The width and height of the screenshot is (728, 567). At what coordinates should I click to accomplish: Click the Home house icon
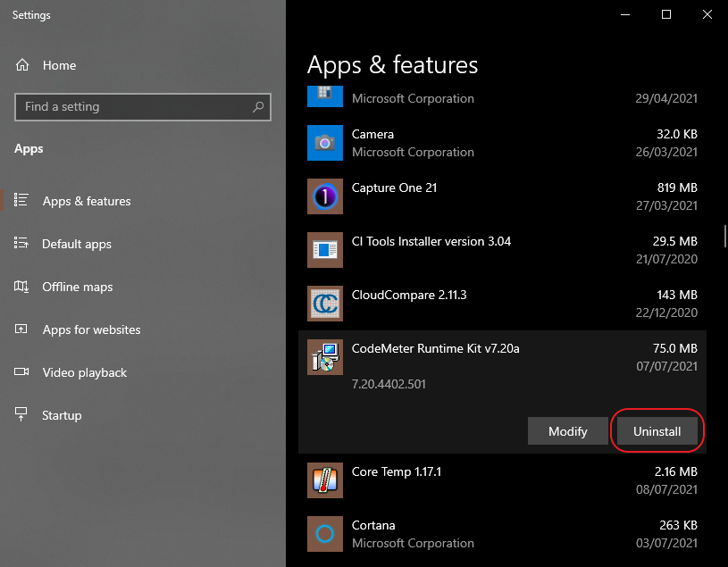(x=22, y=65)
